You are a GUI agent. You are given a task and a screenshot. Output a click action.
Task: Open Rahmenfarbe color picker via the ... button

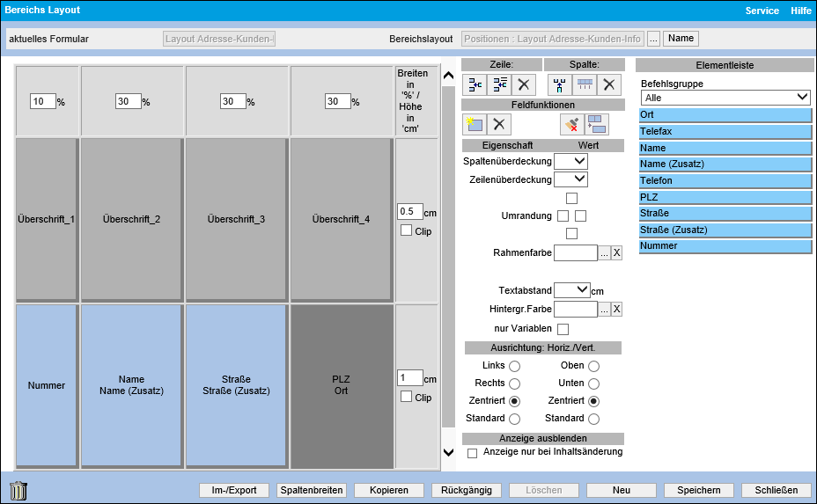click(604, 252)
